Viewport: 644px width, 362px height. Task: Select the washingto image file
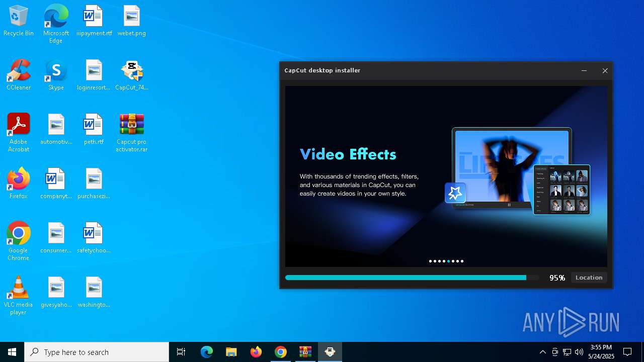[94, 292]
